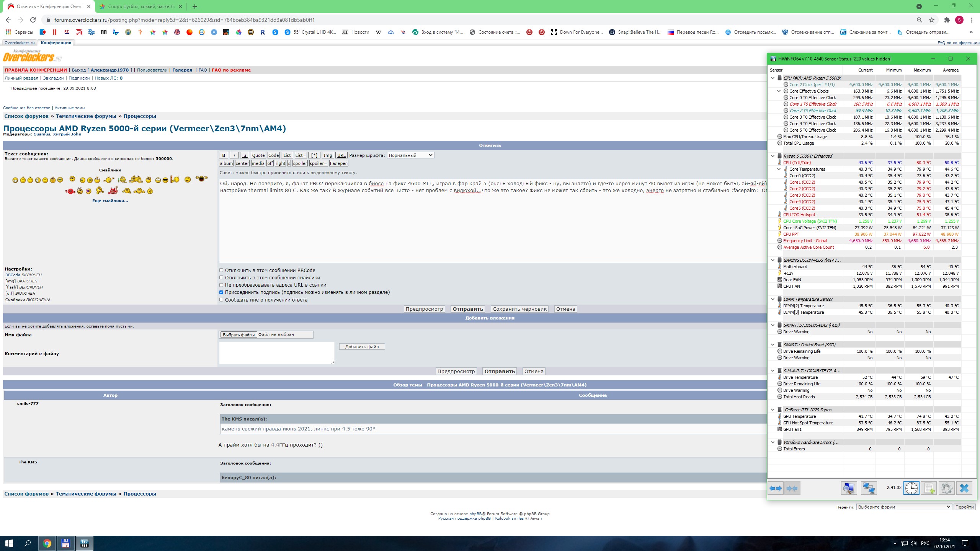Click HWiNFO shrink columns arrows icon
This screenshot has height=551, width=980.
[x=792, y=488]
